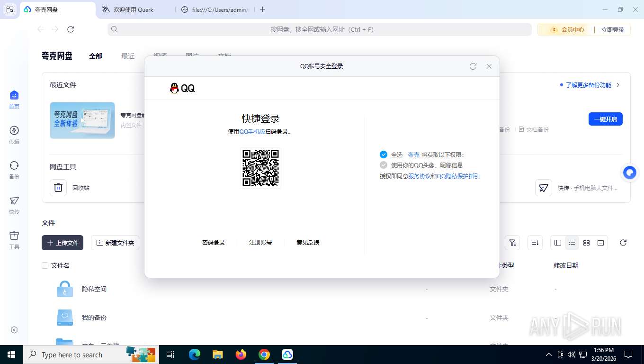This screenshot has width=644, height=364.
Task: Refresh the QQ login dialog
Action: pos(473,66)
